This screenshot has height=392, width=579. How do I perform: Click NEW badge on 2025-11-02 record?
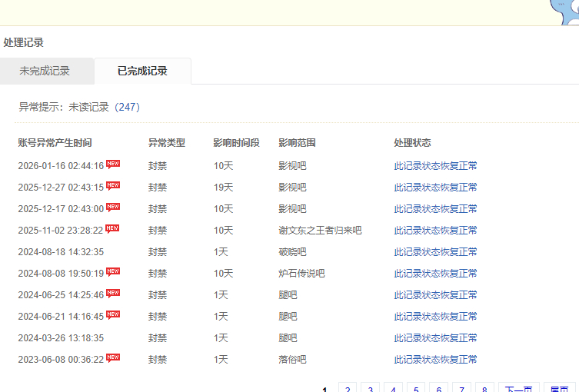coord(113,228)
